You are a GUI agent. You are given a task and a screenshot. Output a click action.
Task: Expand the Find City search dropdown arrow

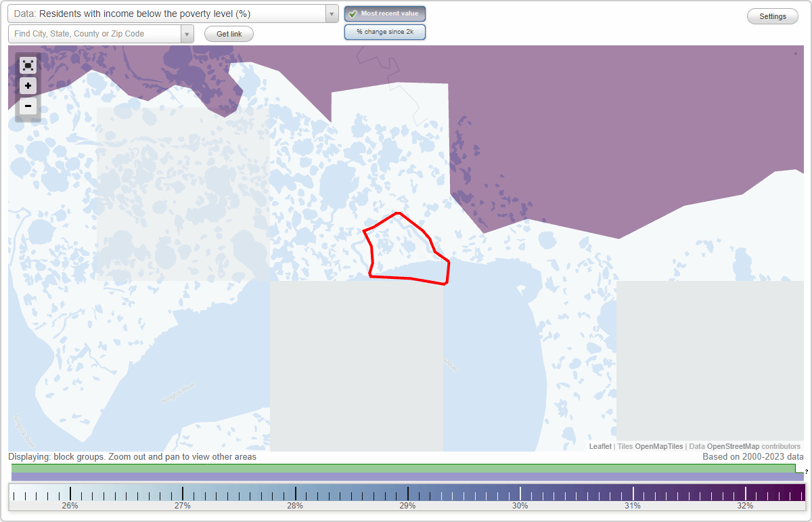[x=187, y=34]
